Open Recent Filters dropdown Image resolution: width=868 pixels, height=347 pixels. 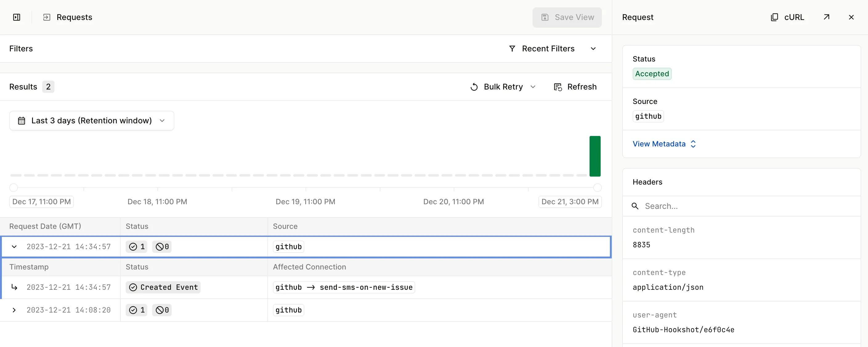tap(552, 49)
